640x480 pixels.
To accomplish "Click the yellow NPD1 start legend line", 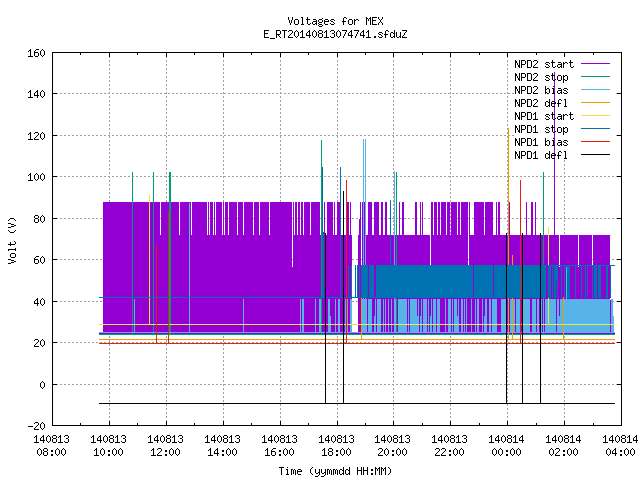I will tap(596, 116).
